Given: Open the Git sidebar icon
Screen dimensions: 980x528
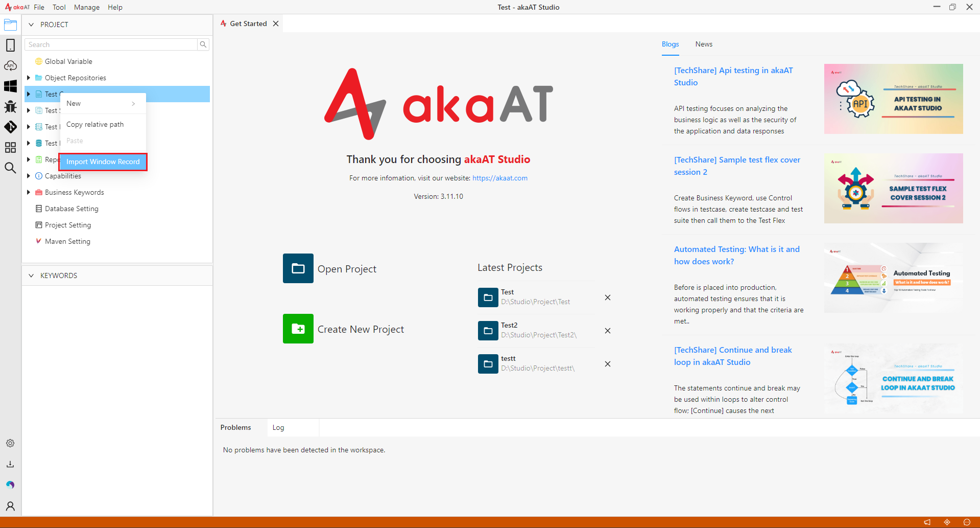Looking at the screenshot, I should [10, 127].
